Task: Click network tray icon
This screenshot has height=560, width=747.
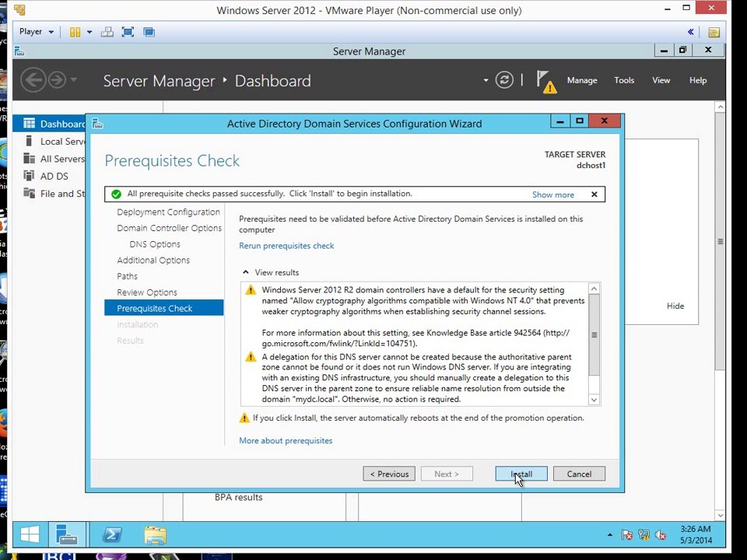Action: (x=644, y=535)
